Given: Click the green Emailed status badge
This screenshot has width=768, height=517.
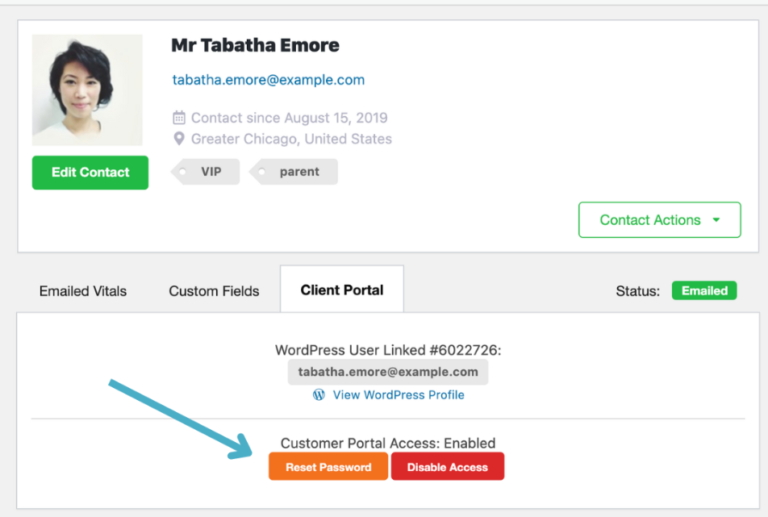Looking at the screenshot, I should click(x=704, y=291).
